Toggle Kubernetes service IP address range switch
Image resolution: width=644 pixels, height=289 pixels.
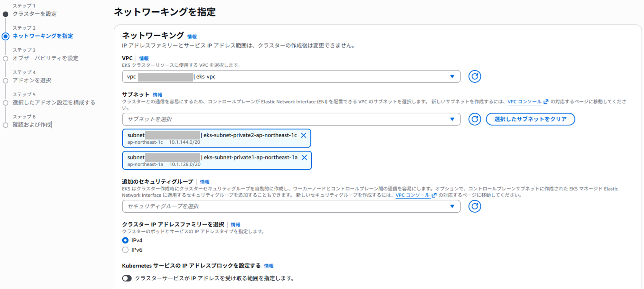127,278
